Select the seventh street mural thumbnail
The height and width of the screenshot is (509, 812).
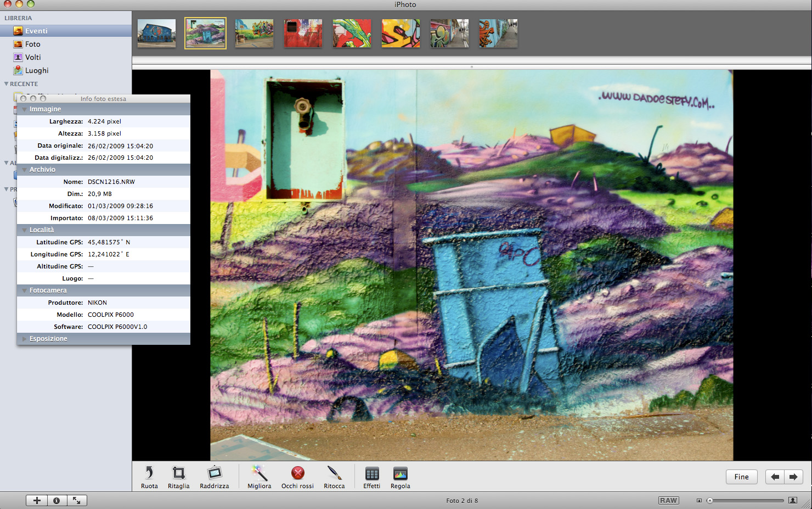(x=449, y=33)
